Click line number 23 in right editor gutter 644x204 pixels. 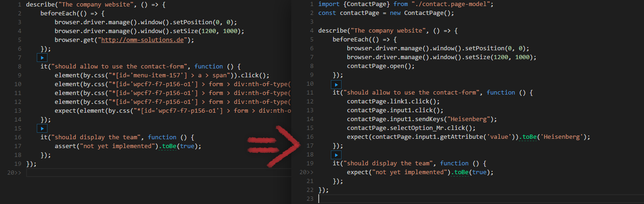pyautogui.click(x=309, y=199)
